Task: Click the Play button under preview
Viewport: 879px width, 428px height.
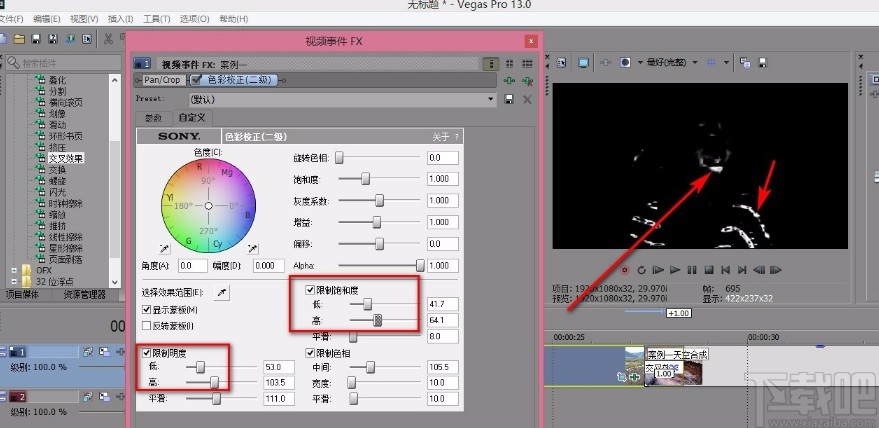Action: [675, 270]
